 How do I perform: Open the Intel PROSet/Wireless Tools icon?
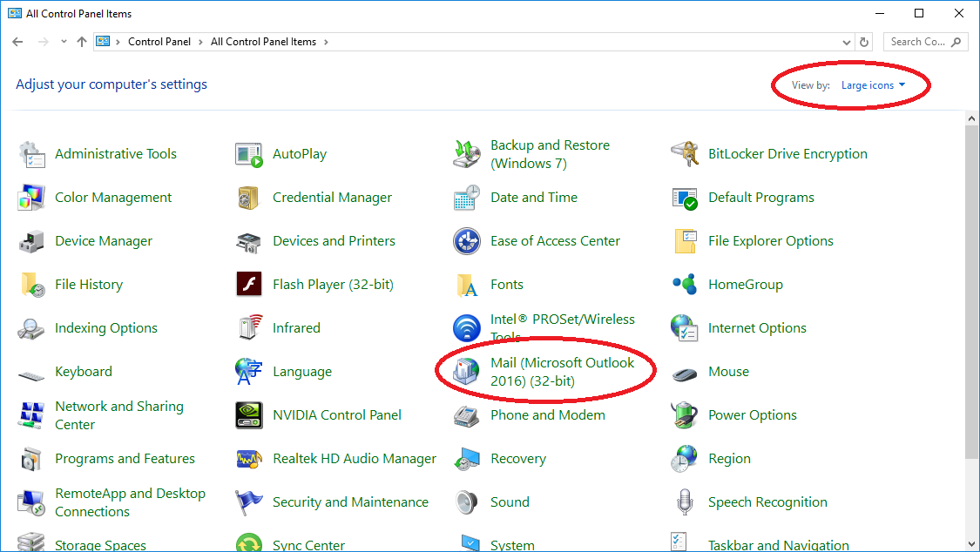467,328
